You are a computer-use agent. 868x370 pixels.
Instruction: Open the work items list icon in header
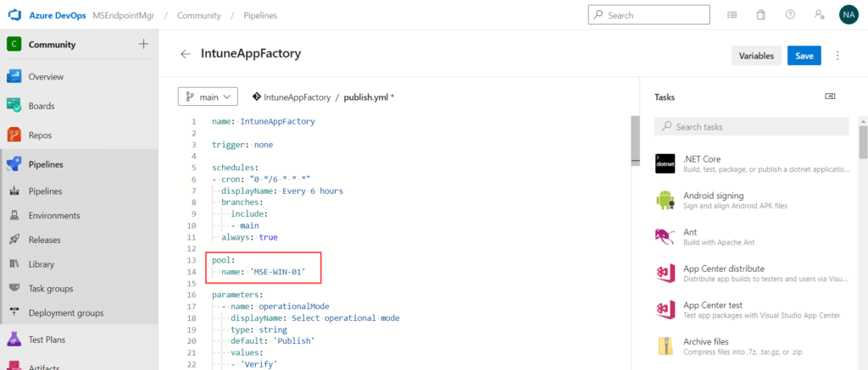pos(732,15)
